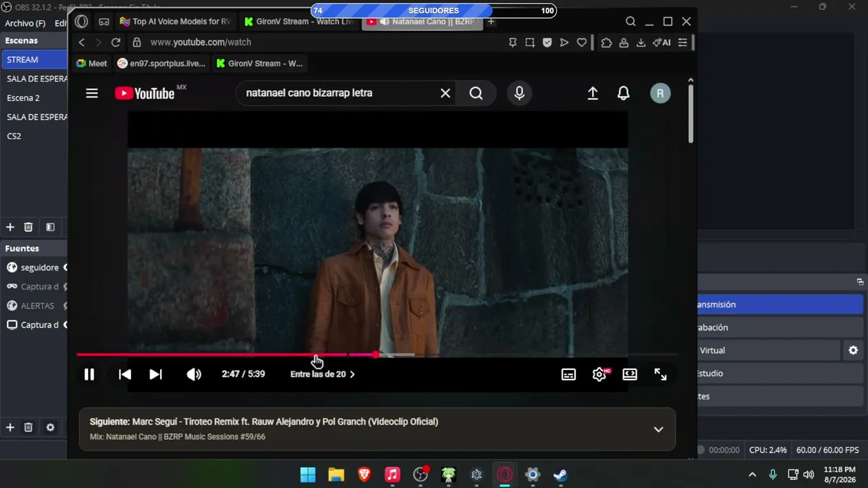The image size is (868, 488).
Task: Bookmark page with the heart icon
Action: (x=581, y=42)
